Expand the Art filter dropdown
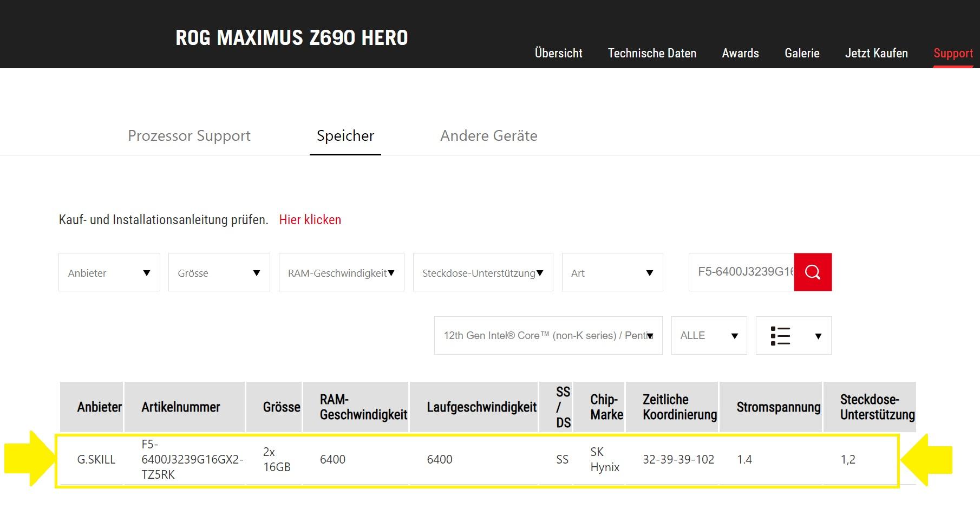The width and height of the screenshot is (980, 515). [612, 272]
